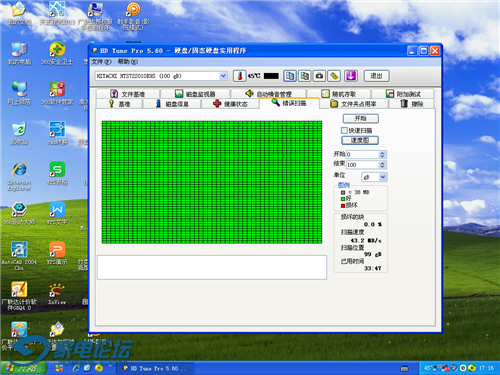The width and height of the screenshot is (500, 375).
Task: Click the 开始 scan start button
Action: click(x=360, y=118)
